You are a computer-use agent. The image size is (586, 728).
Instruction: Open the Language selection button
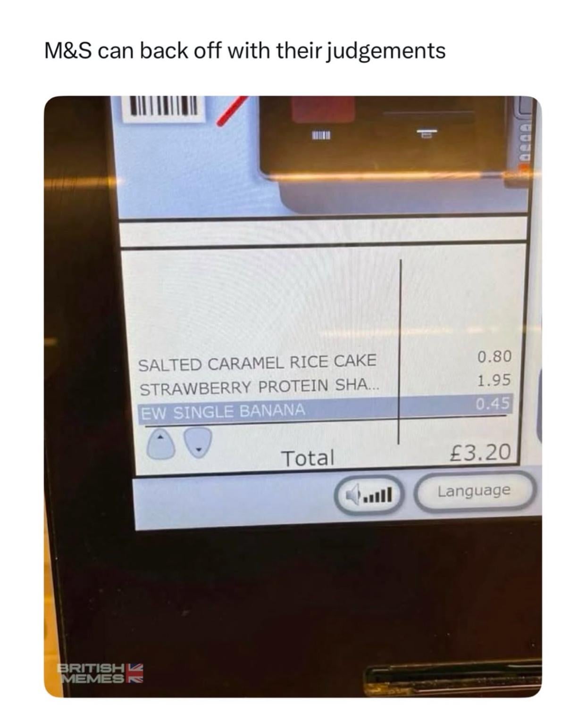(x=474, y=491)
